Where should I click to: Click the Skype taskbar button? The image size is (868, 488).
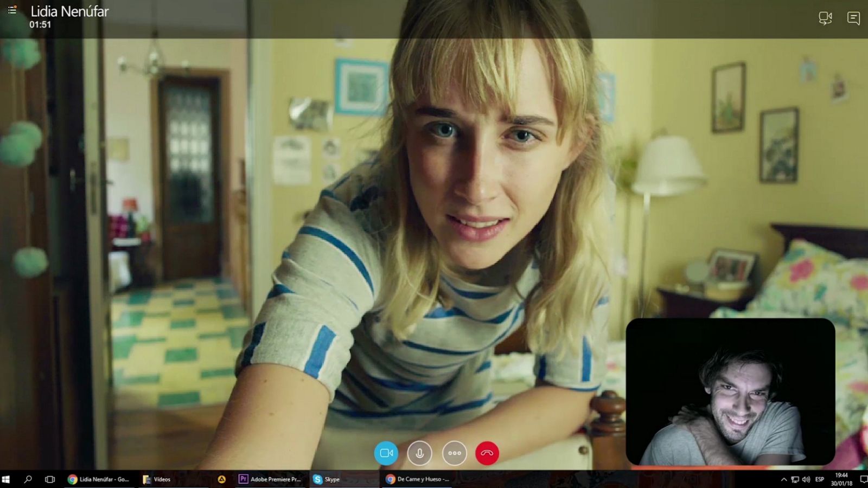(x=327, y=479)
